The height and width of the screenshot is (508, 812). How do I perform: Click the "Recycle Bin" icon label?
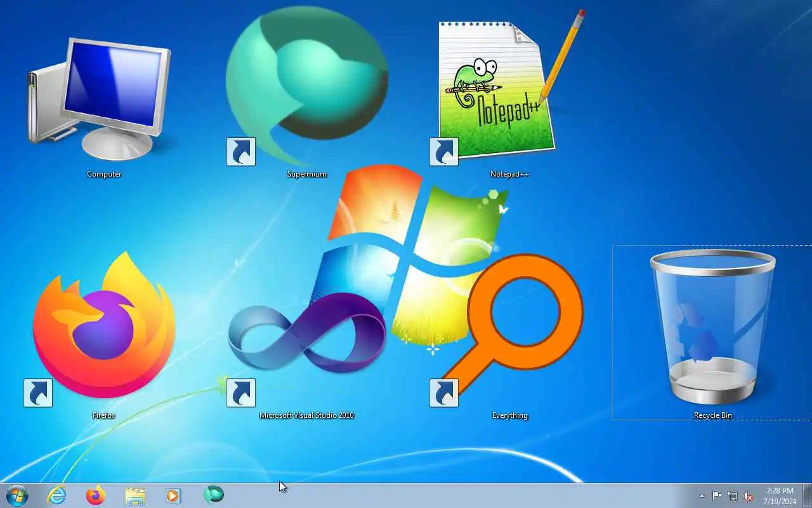click(712, 415)
